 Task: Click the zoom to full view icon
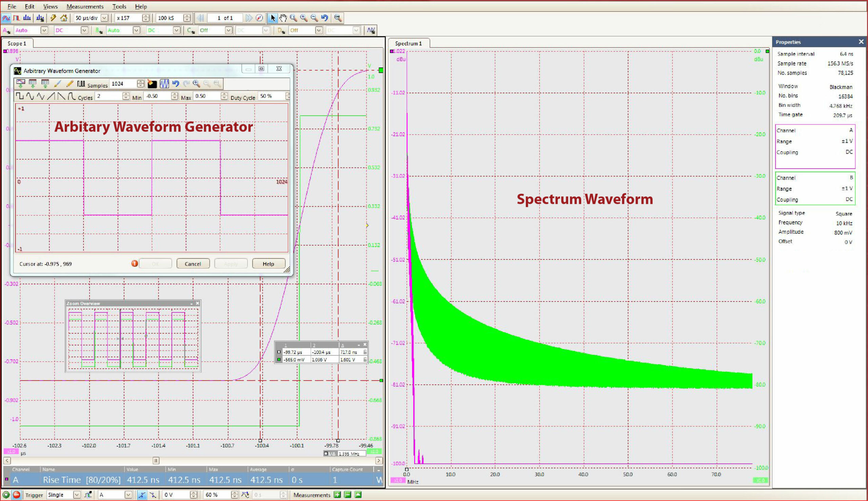(x=338, y=18)
